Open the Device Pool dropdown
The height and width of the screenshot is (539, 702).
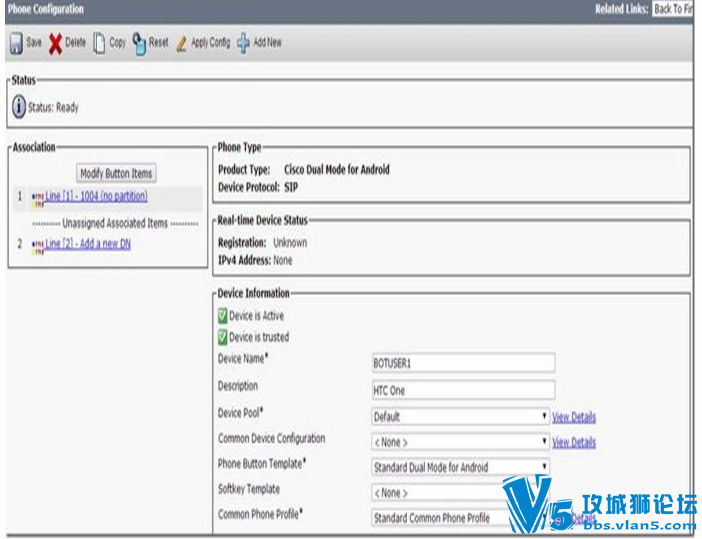point(460,417)
